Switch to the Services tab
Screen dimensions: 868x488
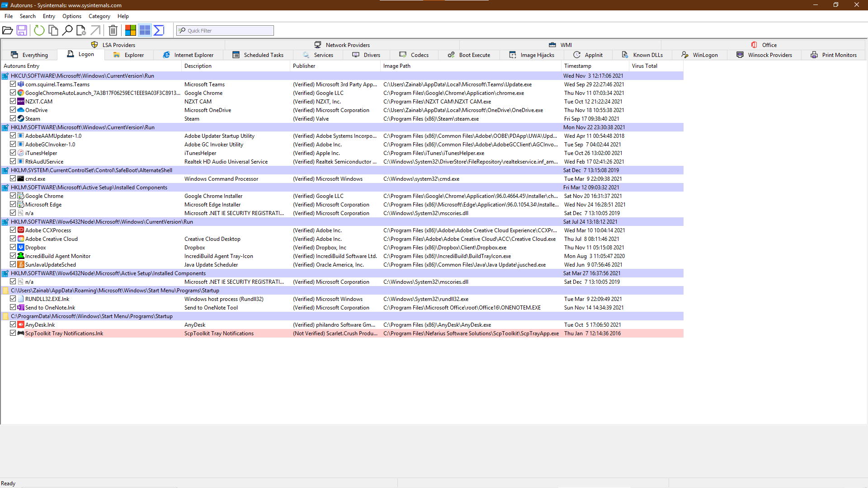pyautogui.click(x=318, y=55)
